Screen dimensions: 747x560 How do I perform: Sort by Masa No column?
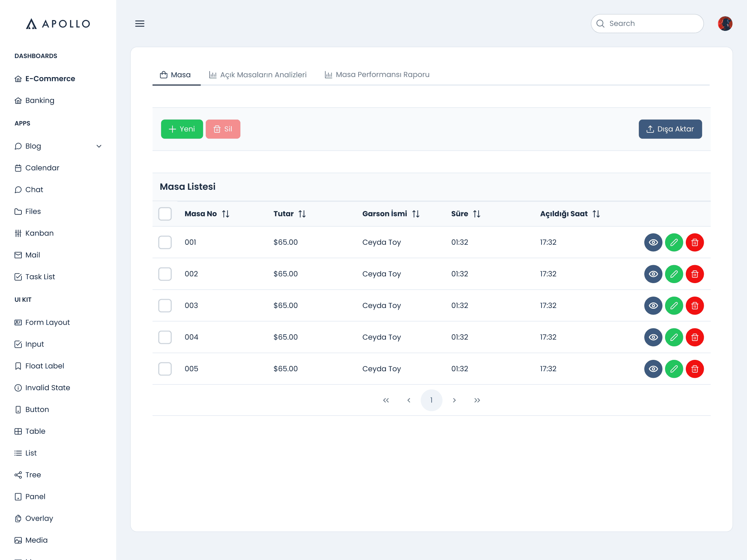[x=226, y=214]
